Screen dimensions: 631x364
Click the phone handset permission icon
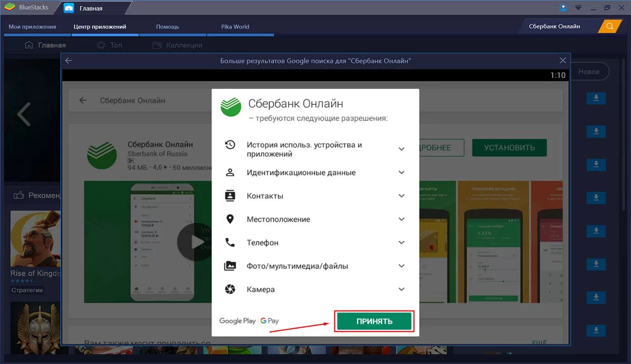pyautogui.click(x=230, y=242)
